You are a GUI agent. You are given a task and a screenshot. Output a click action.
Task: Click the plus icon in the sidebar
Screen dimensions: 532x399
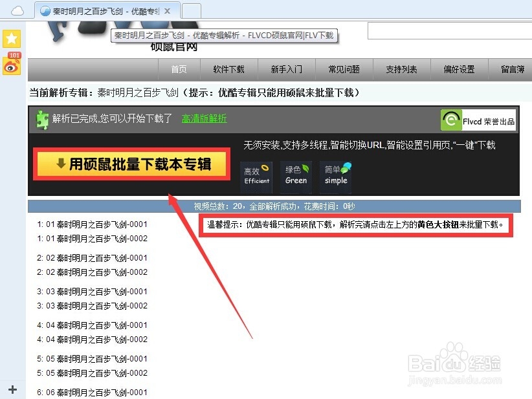click(12, 389)
